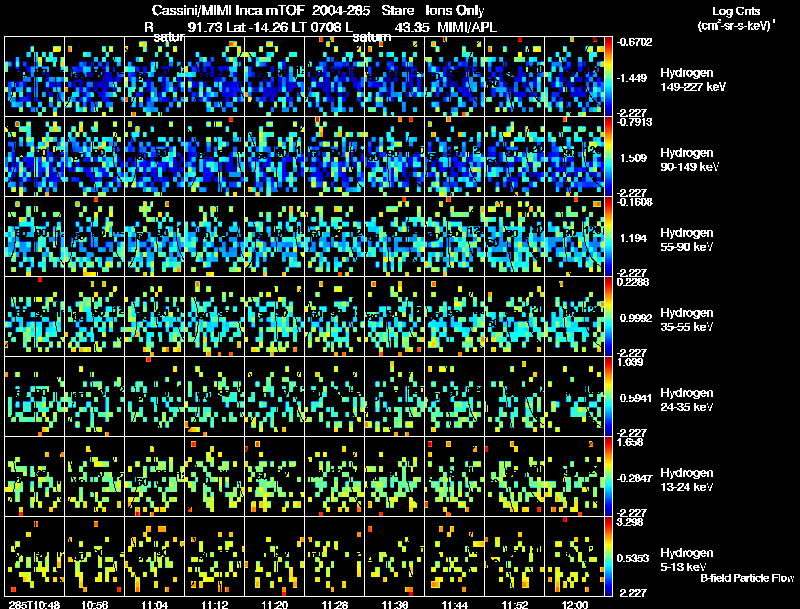Image resolution: width=800 pixels, height=609 pixels.
Task: Click the R value '91.73'
Action: click(x=204, y=27)
